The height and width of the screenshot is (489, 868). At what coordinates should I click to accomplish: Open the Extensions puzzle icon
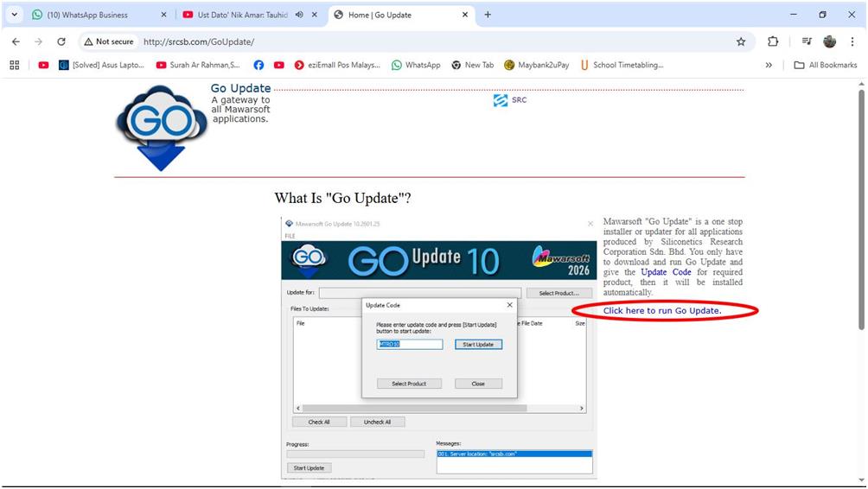pyautogui.click(x=773, y=41)
